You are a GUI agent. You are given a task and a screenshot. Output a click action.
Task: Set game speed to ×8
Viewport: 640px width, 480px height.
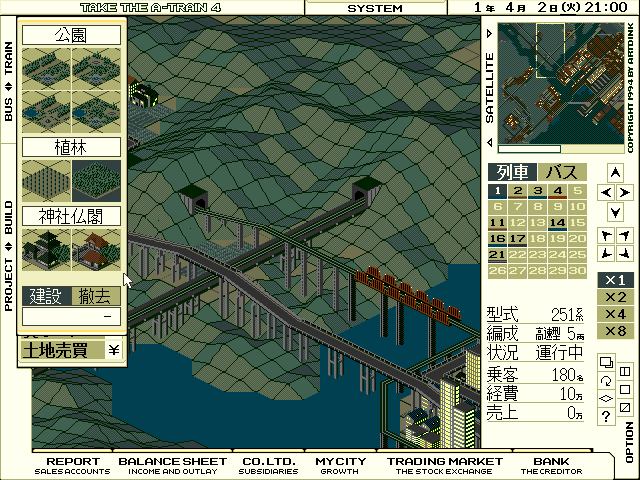(616, 331)
